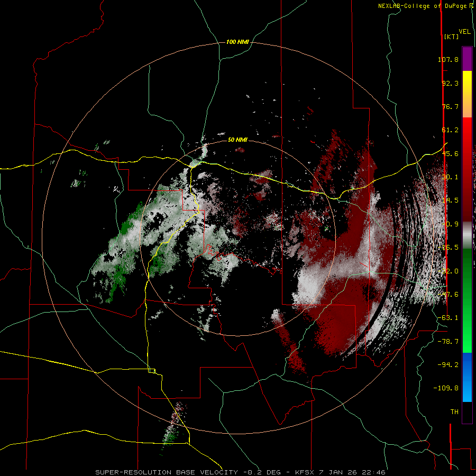Click the 92.3 velocity scale value
Screen dimensions: 476x476
click(x=450, y=83)
